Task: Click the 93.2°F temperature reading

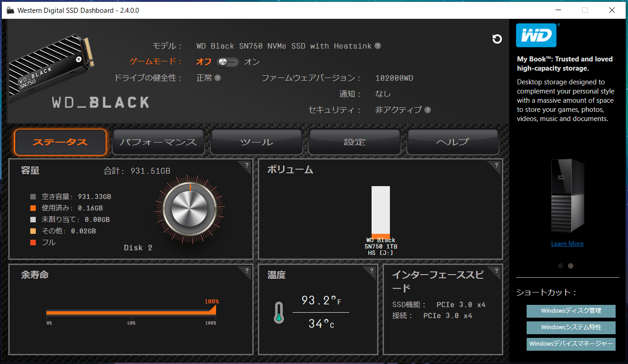Action: click(x=321, y=301)
